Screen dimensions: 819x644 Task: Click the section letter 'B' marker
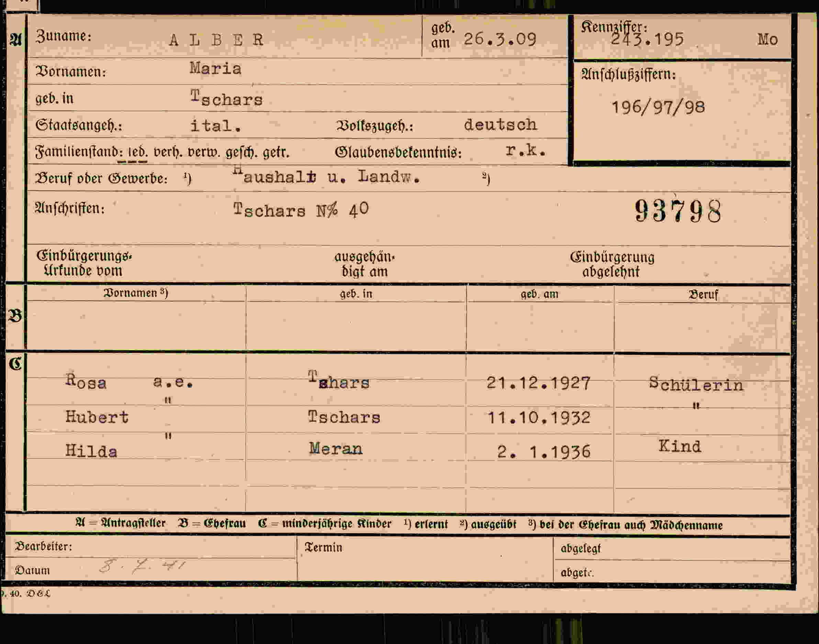[x=15, y=315]
